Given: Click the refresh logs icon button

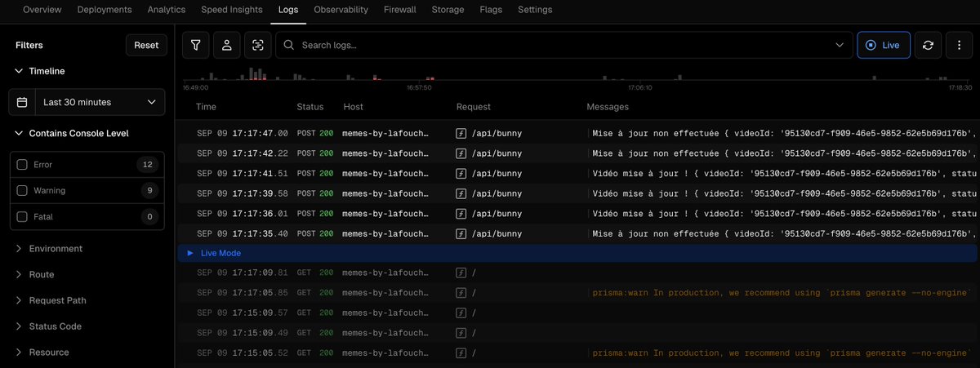Looking at the screenshot, I should 928,45.
